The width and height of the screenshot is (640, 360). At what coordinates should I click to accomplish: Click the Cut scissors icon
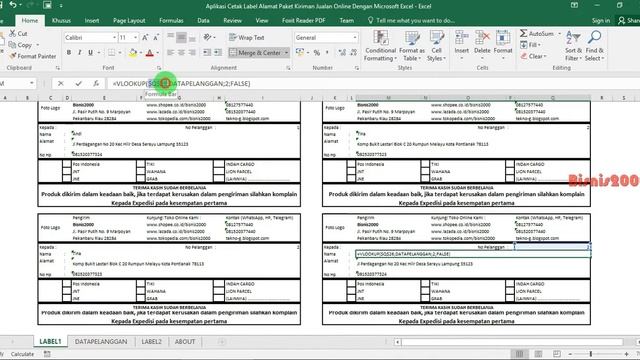(x=13, y=33)
